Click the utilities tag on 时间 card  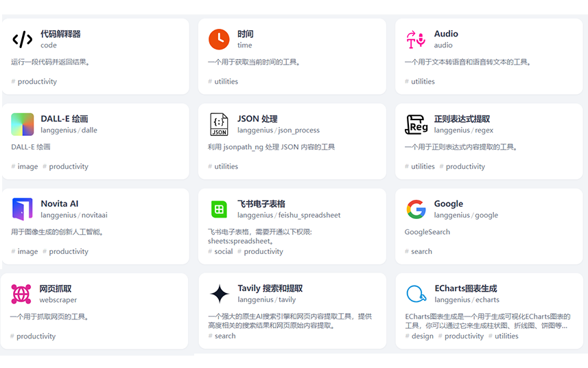(x=223, y=82)
